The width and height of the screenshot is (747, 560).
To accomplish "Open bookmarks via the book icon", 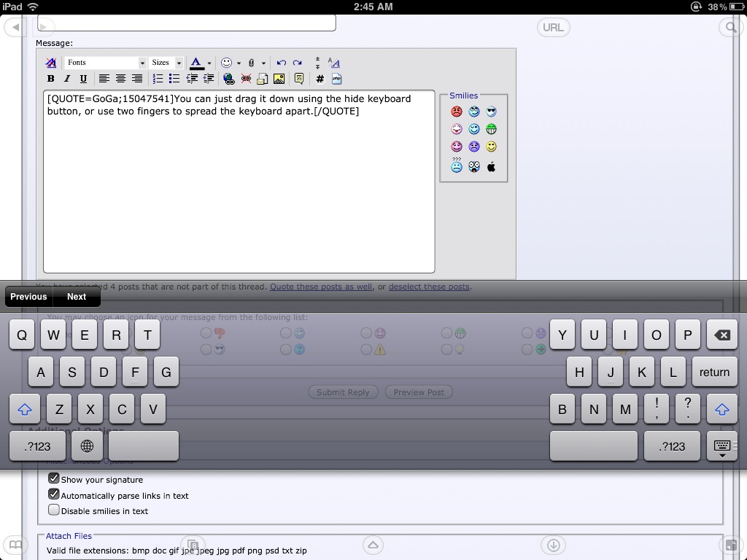I will click(x=15, y=545).
